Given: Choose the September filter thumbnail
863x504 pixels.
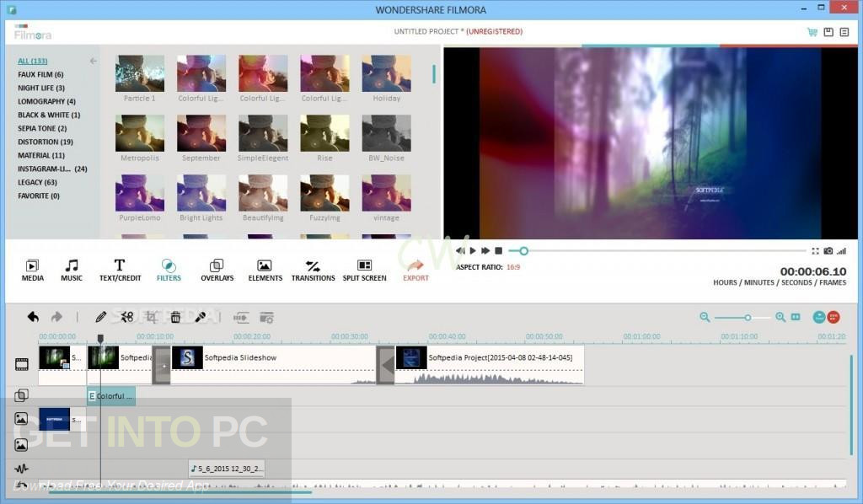Looking at the screenshot, I should point(201,133).
